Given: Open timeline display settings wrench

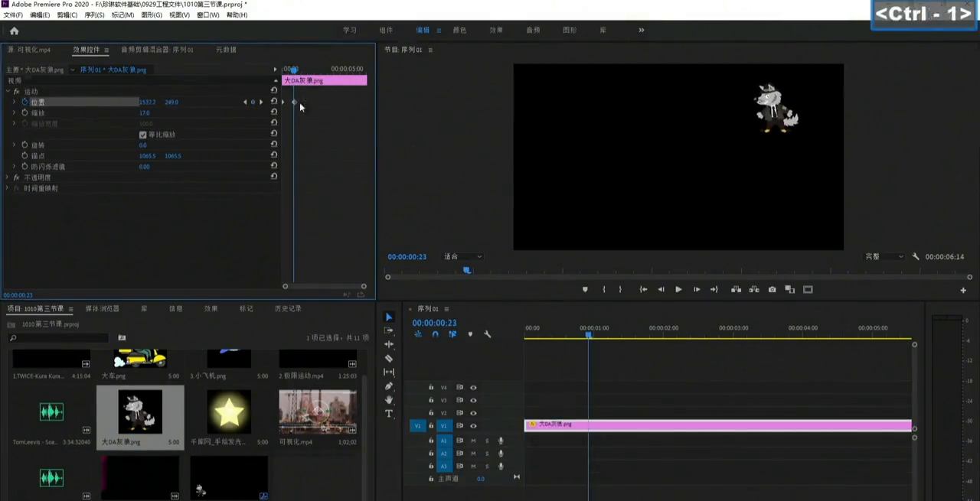Looking at the screenshot, I should [x=487, y=334].
